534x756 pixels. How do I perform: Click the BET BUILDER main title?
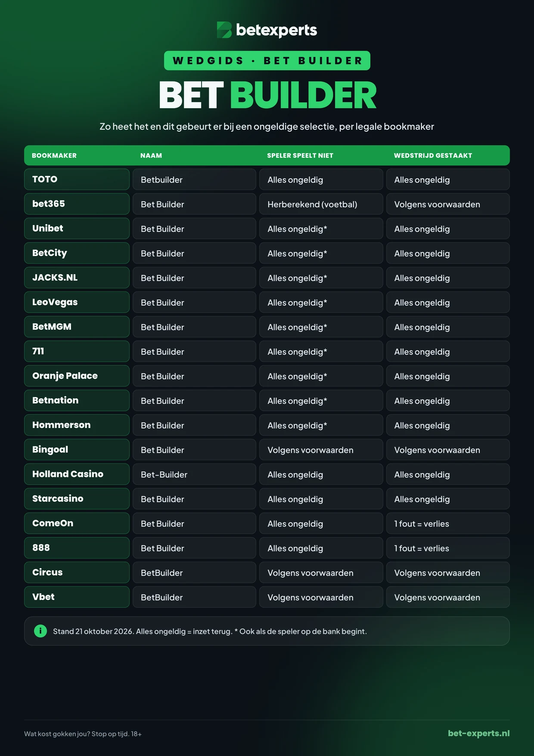[x=267, y=95]
